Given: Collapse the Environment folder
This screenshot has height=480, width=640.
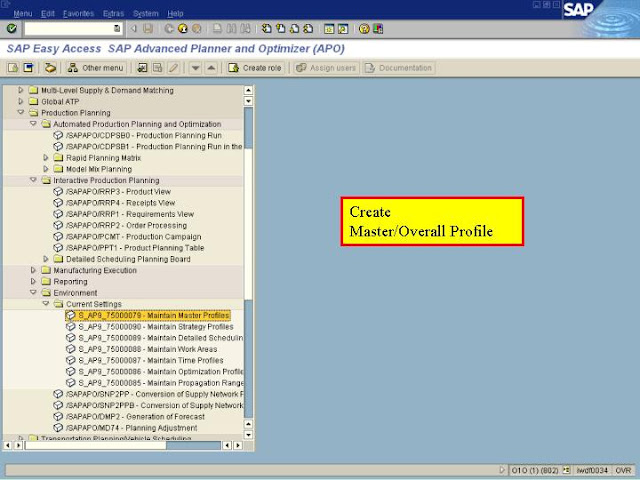Looking at the screenshot, I should click(33, 292).
